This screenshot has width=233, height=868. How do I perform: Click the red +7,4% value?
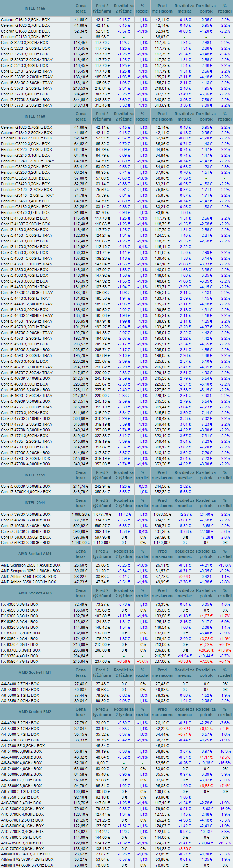(x=225, y=786)
